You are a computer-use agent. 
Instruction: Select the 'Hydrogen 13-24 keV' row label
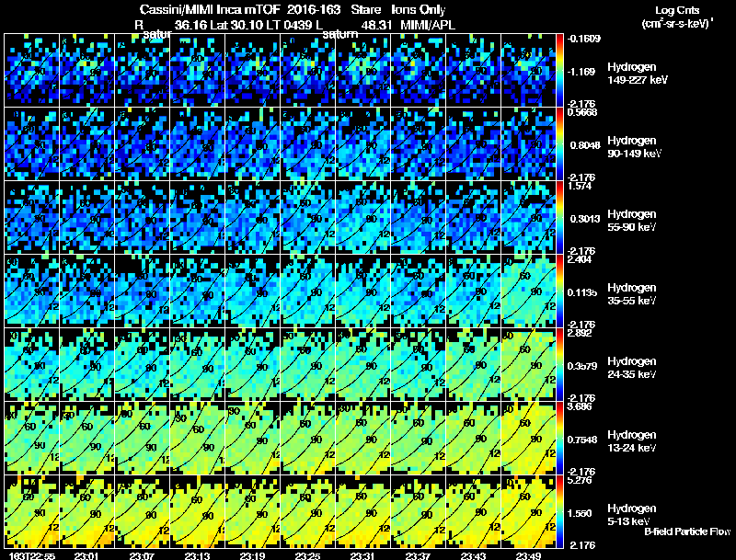632,441
